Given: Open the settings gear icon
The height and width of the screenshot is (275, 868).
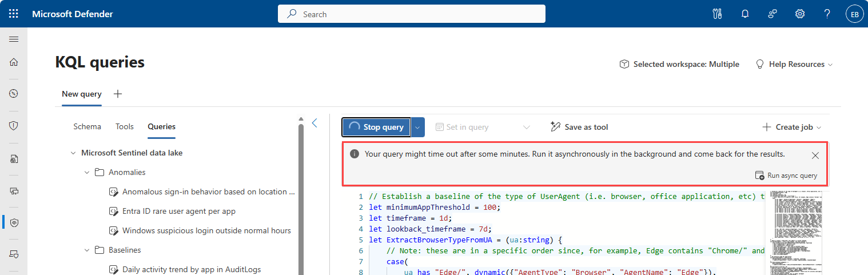Looking at the screenshot, I should point(800,14).
